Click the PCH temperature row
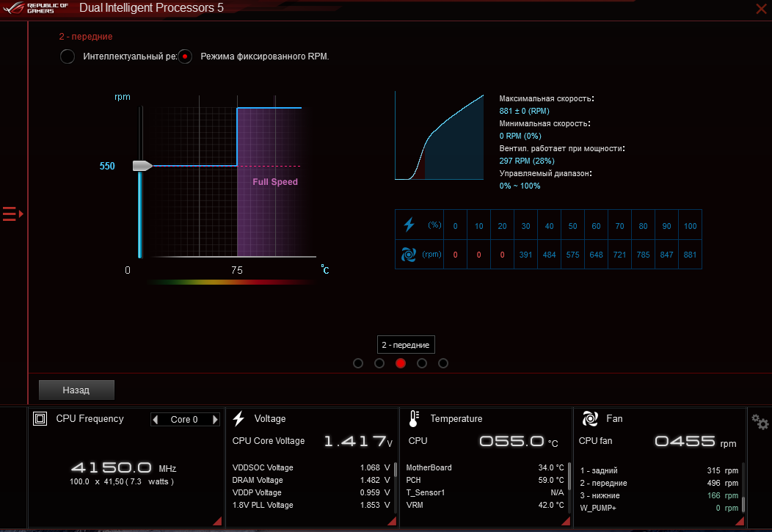Image resolution: width=772 pixels, height=532 pixels. pos(485,480)
